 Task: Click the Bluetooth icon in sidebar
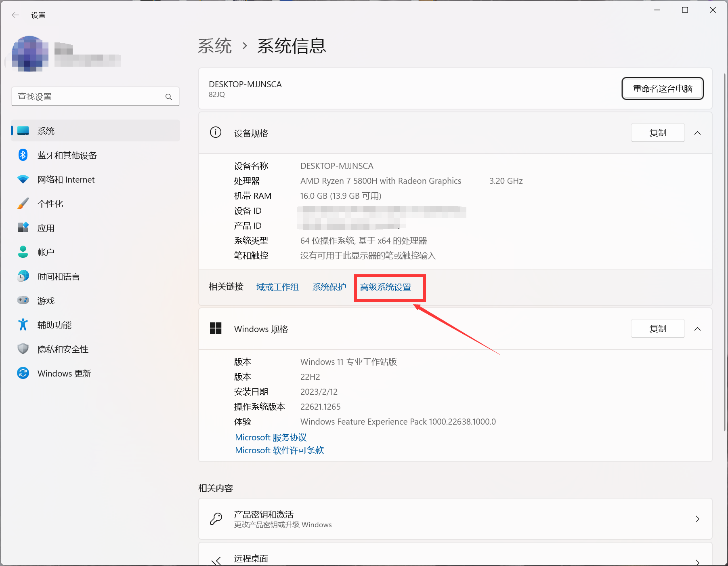23,155
